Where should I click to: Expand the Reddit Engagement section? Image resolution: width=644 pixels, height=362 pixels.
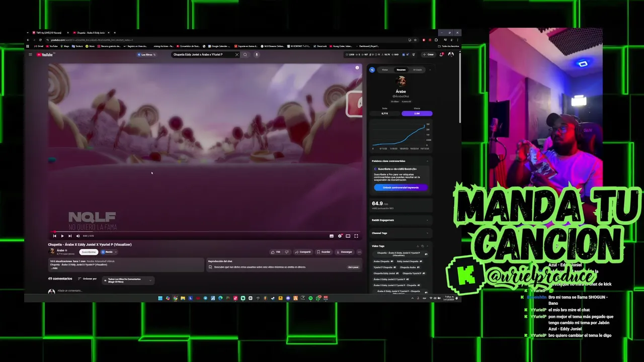tap(427, 220)
